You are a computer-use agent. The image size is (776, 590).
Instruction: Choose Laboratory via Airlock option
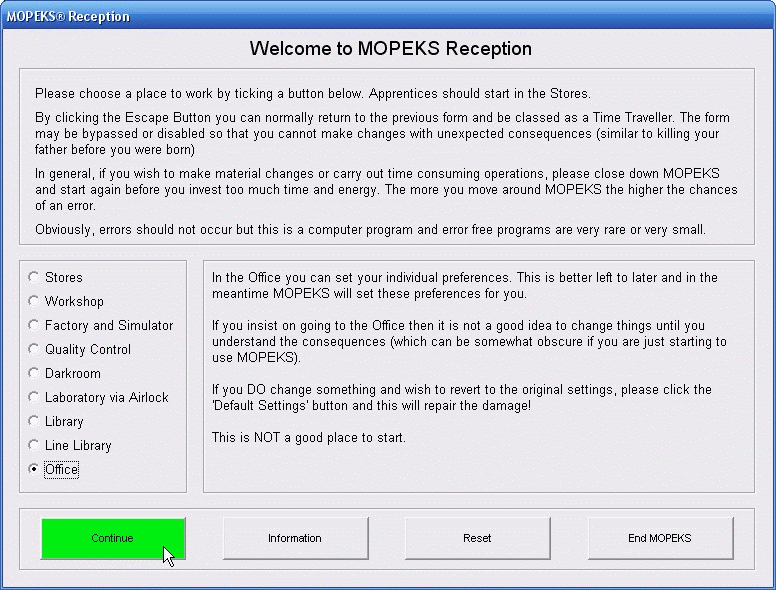[98, 397]
